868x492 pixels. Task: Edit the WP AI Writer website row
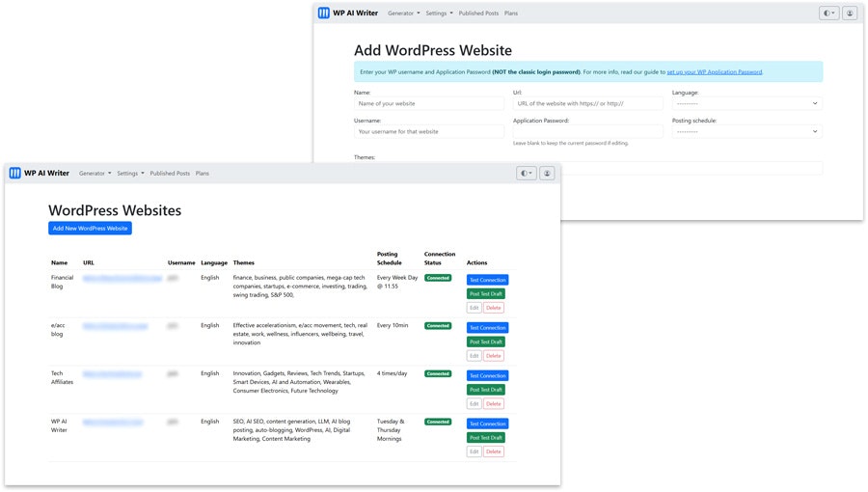[474, 451]
